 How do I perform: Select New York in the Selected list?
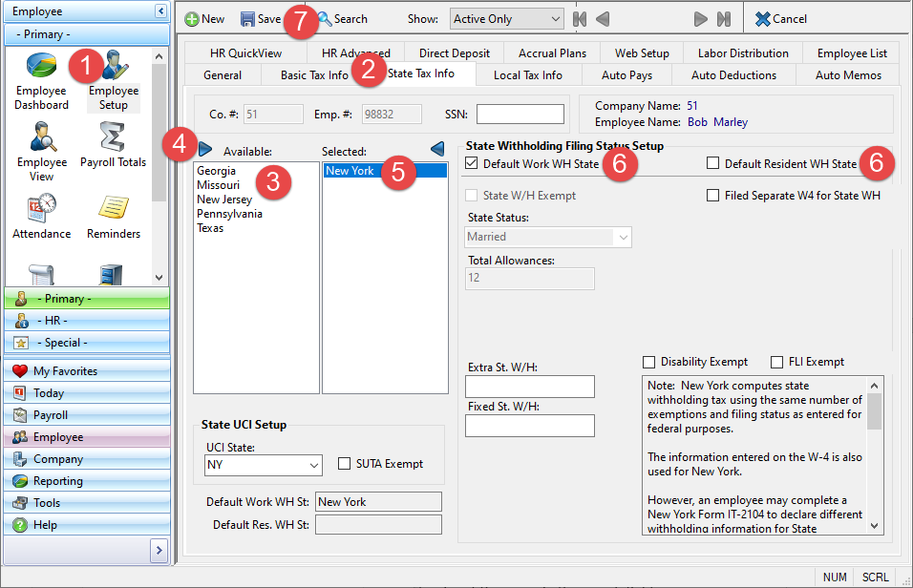click(385, 171)
